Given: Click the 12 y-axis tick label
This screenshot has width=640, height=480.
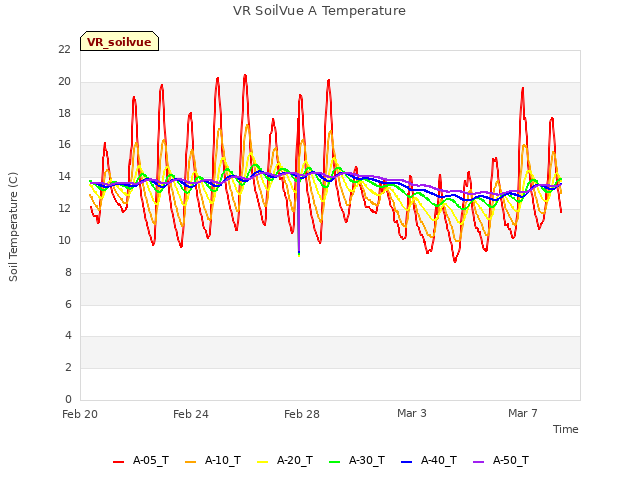Looking at the screenshot, I should (64, 208).
